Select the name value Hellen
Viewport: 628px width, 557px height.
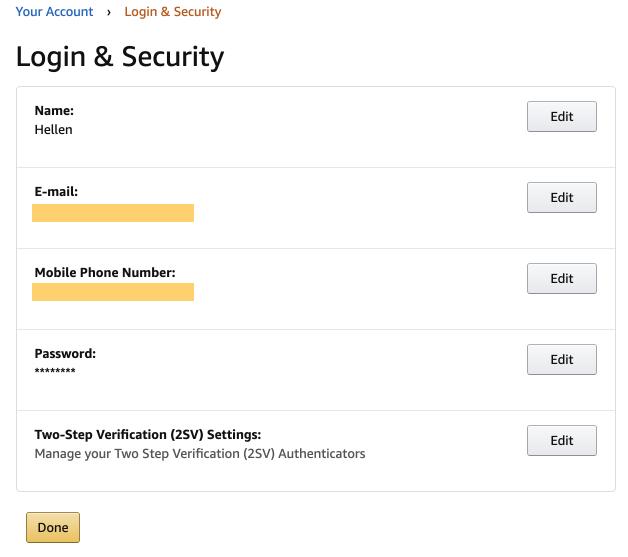coord(53,130)
